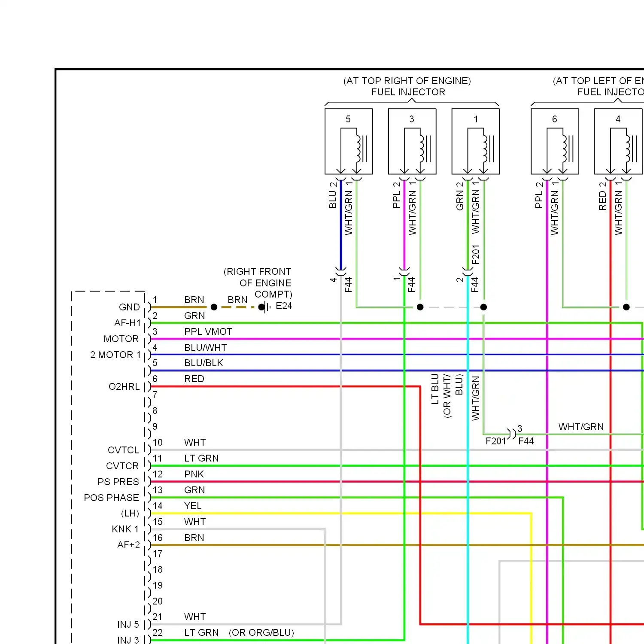This screenshot has width=644, height=644.
Task: Click the "RED 2" wire label
Action: (602, 196)
